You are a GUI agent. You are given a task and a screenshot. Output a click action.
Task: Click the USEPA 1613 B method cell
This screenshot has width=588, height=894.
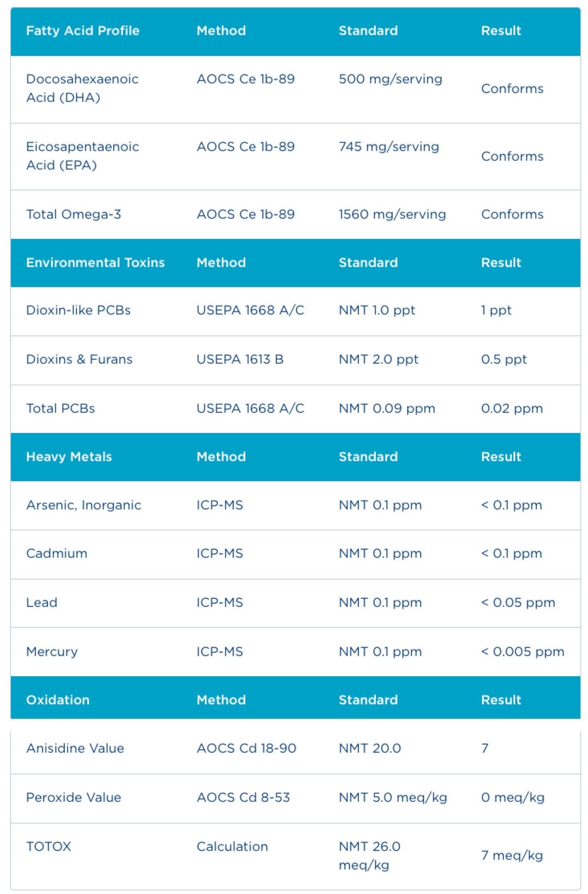click(240, 359)
